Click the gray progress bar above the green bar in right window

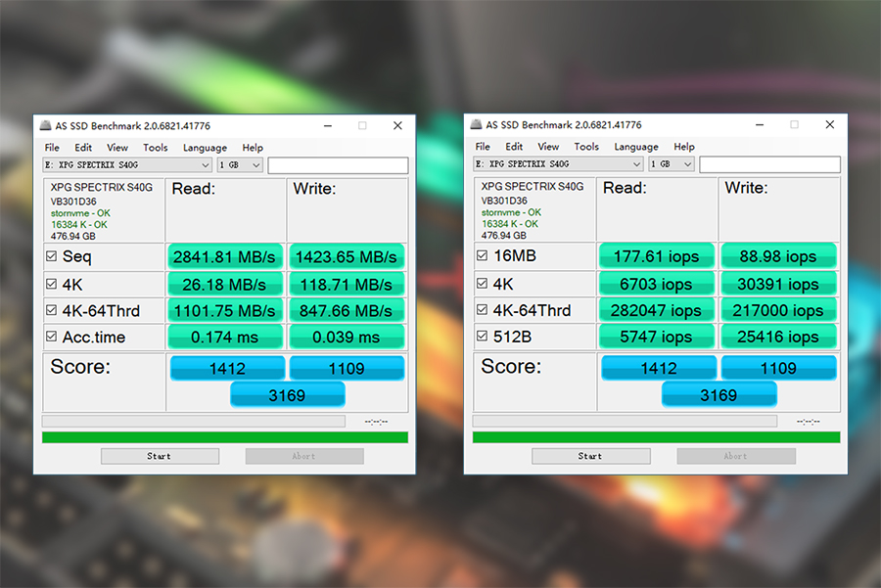[x=625, y=422]
